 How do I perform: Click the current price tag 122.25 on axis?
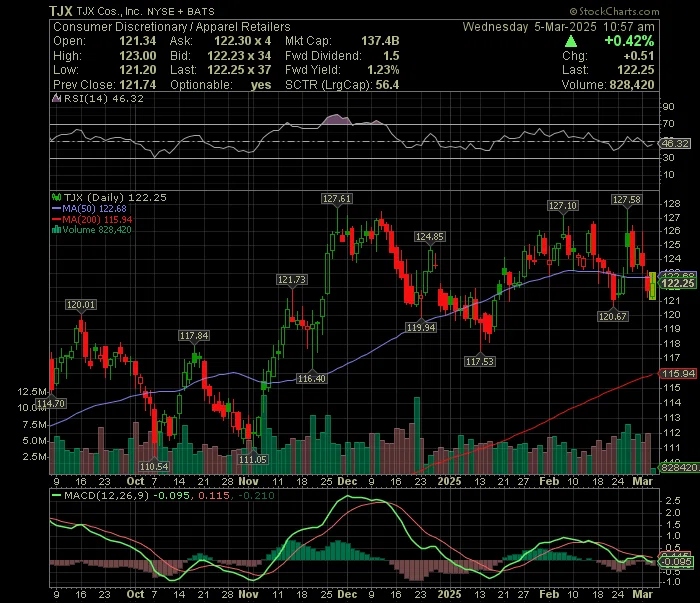tap(677, 283)
